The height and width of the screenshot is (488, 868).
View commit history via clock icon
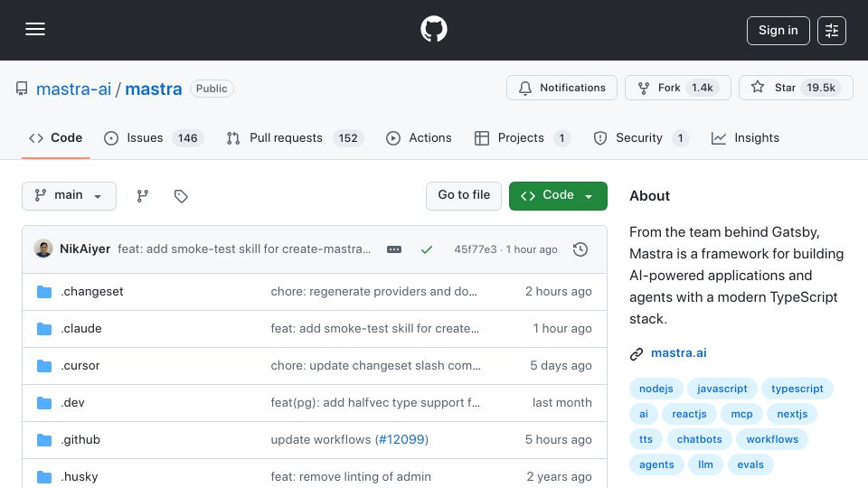(580, 249)
